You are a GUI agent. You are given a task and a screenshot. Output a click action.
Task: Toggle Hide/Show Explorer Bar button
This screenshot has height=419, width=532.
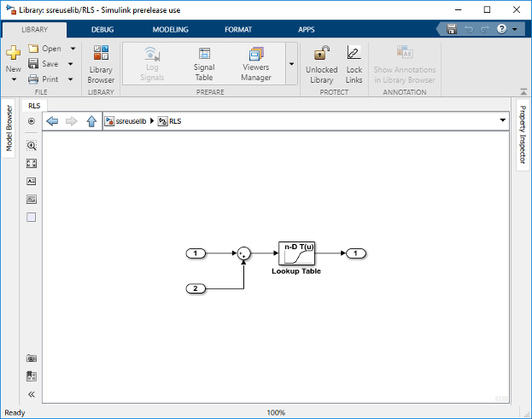point(32,121)
